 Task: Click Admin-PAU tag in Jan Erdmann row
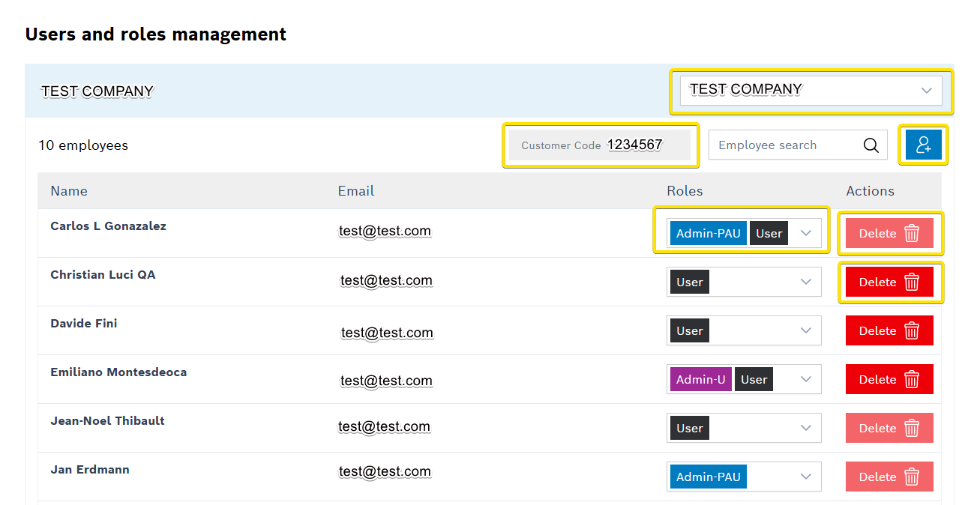pos(709,477)
